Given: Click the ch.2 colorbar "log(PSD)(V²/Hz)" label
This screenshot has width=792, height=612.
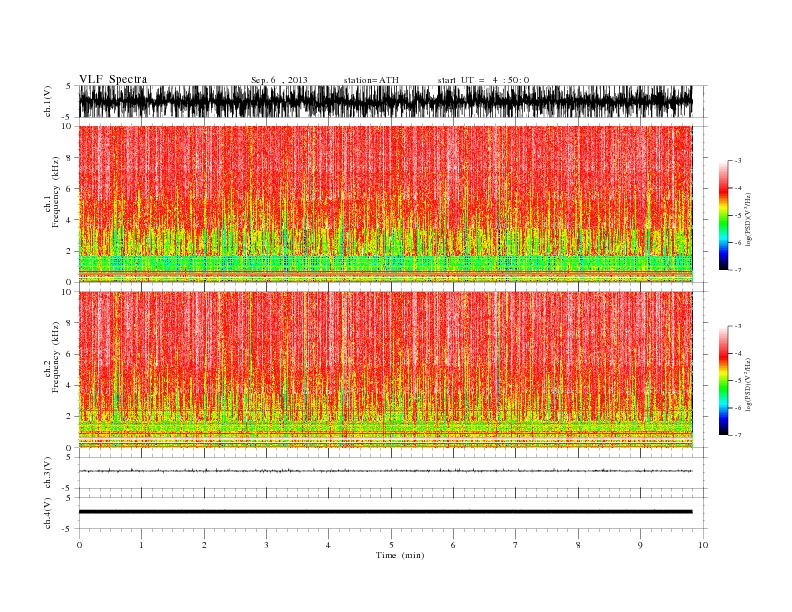Looking at the screenshot, I should [749, 384].
